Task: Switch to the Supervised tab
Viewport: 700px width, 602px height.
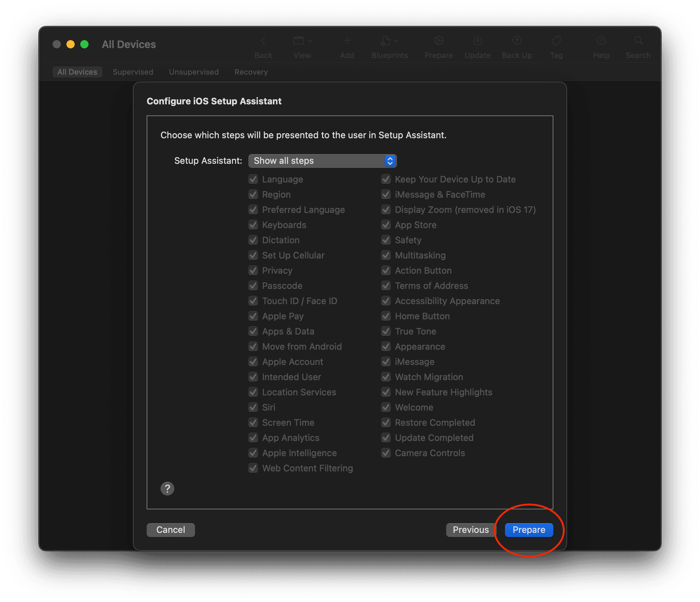Action: (133, 72)
